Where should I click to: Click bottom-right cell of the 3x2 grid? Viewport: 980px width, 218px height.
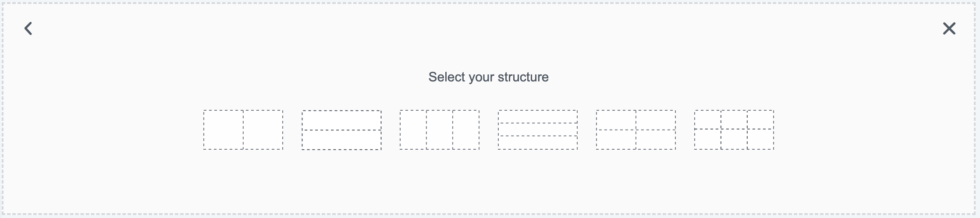(760, 139)
